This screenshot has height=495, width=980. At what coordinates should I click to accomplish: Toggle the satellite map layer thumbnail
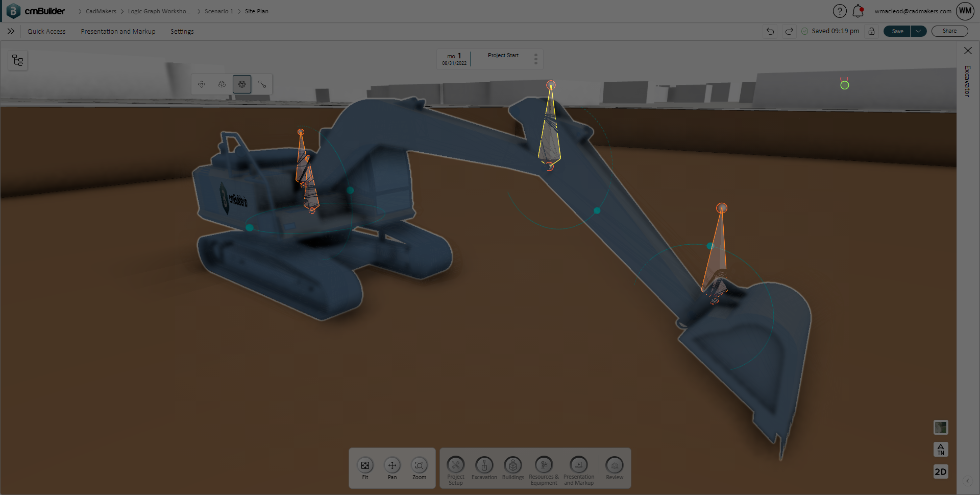click(941, 427)
